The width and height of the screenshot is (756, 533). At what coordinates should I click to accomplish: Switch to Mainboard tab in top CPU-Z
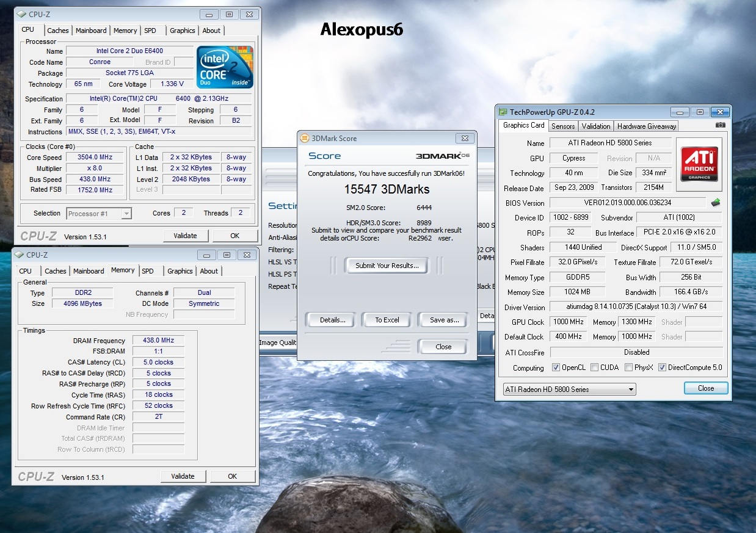tap(91, 31)
